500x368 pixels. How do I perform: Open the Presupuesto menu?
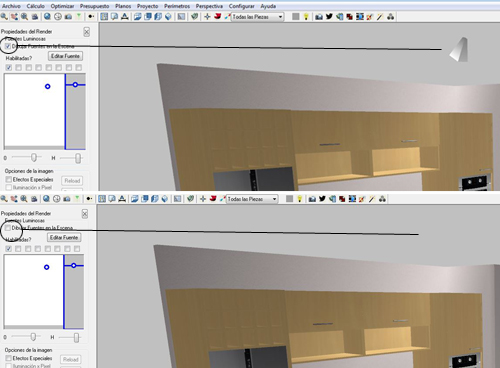[x=94, y=6]
